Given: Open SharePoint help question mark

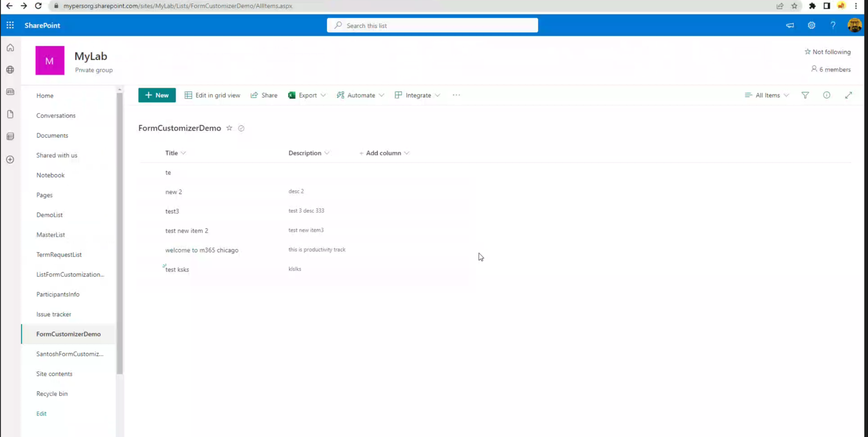Looking at the screenshot, I should point(832,25).
